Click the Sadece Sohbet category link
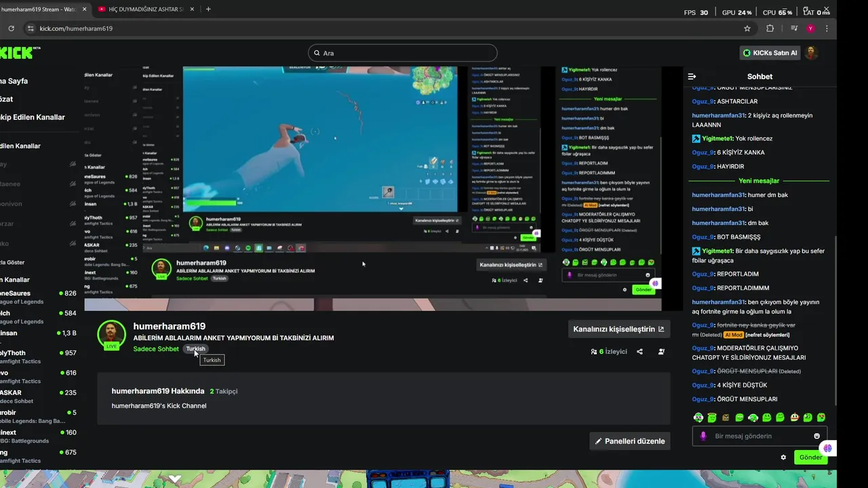868x488 pixels. click(x=156, y=349)
